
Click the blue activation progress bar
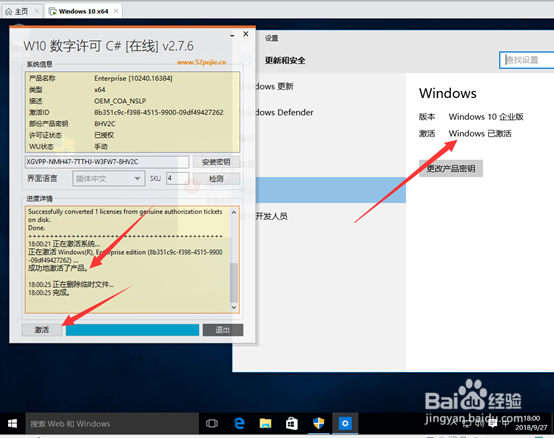(132, 330)
